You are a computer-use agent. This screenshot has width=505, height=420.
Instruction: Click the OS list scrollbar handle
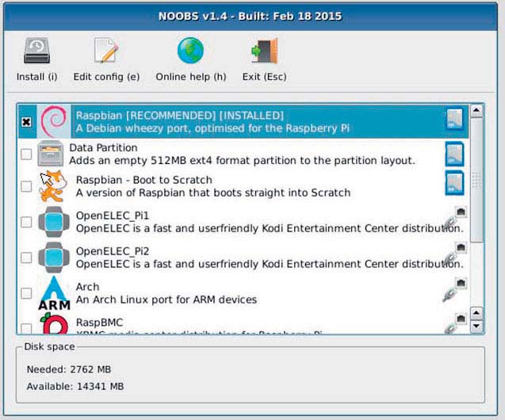click(x=476, y=180)
